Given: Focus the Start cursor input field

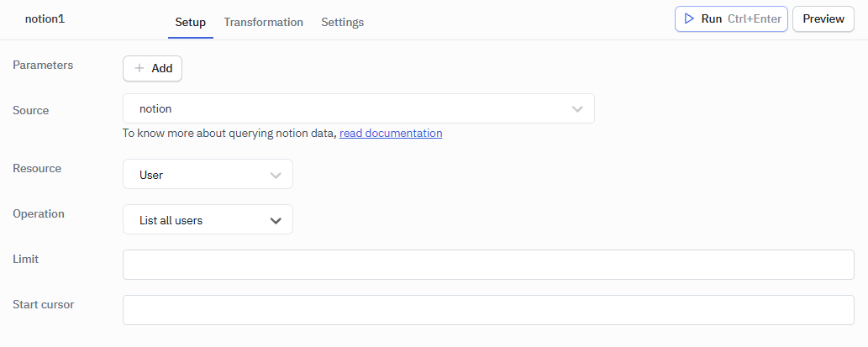Looking at the screenshot, I should point(488,310).
